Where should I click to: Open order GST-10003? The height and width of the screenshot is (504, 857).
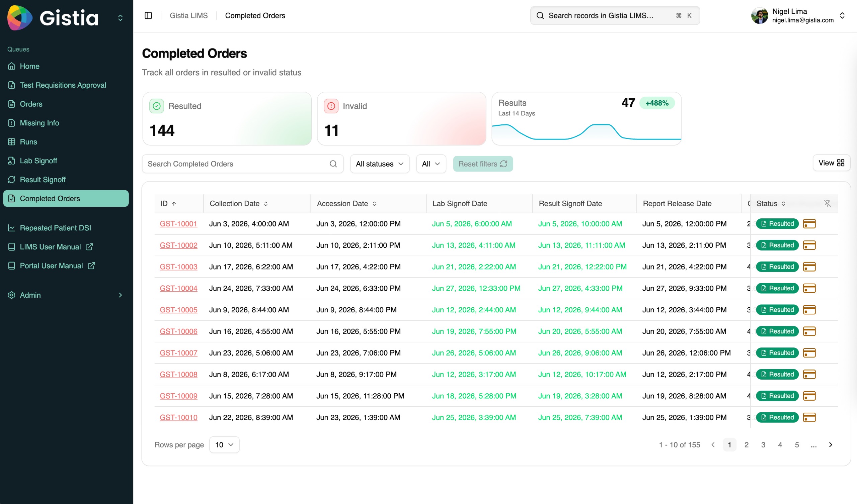click(178, 267)
